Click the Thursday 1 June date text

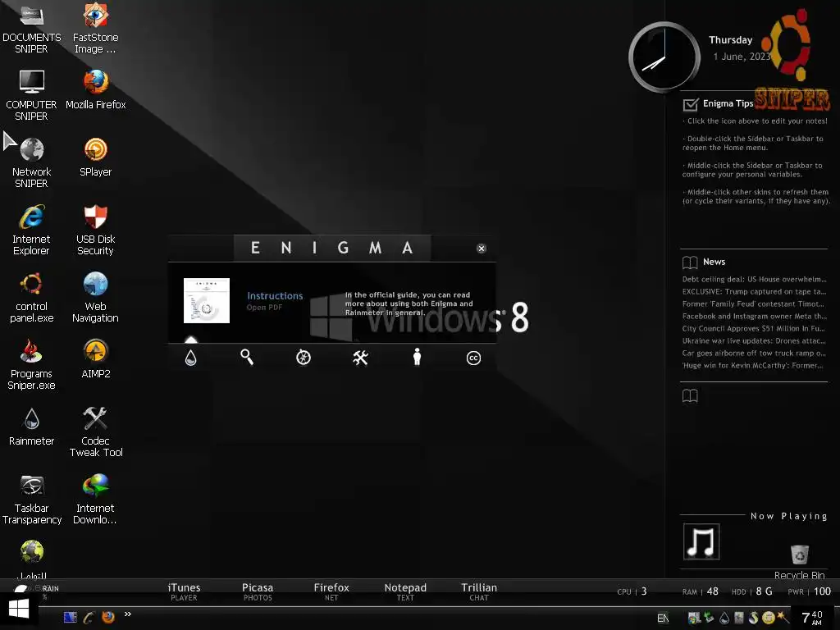[x=742, y=48]
